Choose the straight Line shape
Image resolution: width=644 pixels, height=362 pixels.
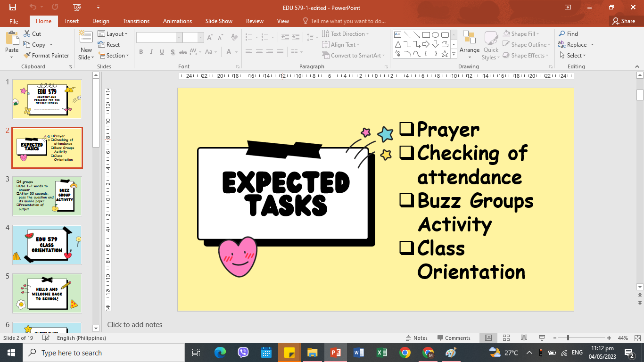click(x=407, y=35)
